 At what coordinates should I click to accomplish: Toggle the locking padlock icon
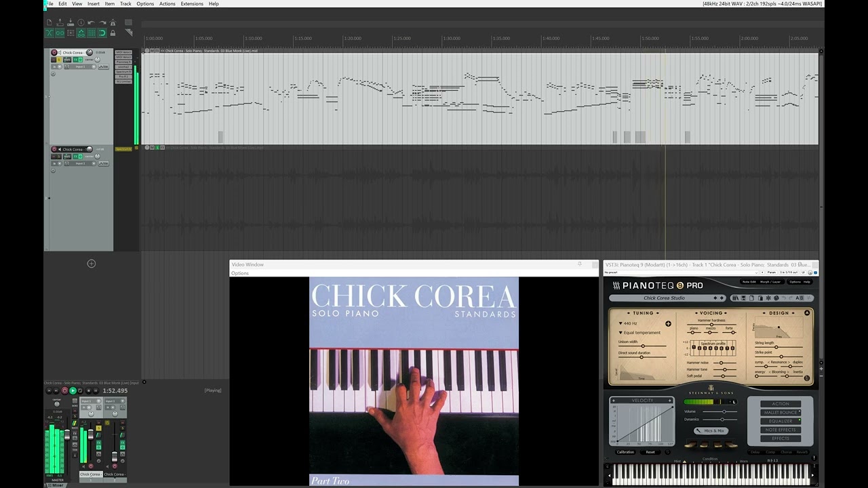tap(113, 33)
